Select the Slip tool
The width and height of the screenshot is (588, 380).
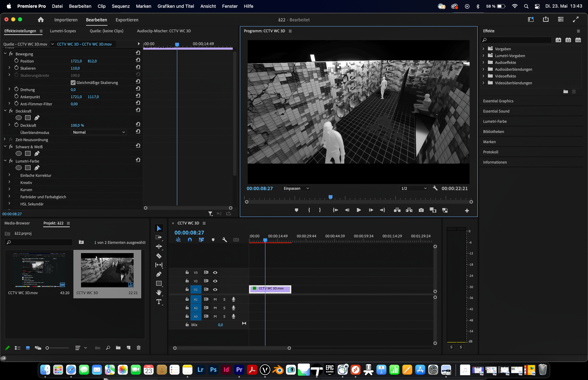[159, 265]
